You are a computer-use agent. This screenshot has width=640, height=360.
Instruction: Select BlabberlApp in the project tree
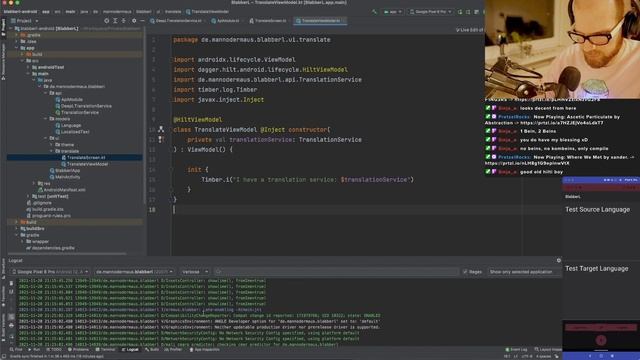tap(64, 171)
